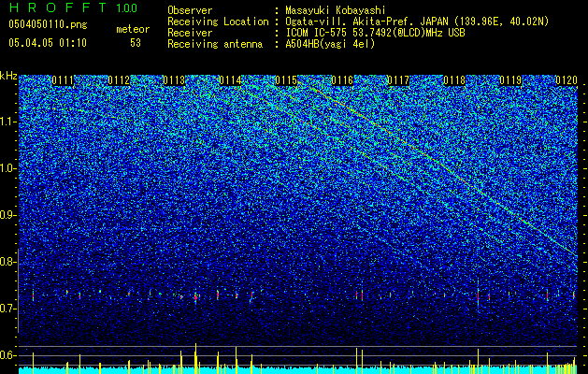This screenshot has height=374, width=588.
Task: Click the date stamp 05.04.05 01:10
Action: click(48, 43)
